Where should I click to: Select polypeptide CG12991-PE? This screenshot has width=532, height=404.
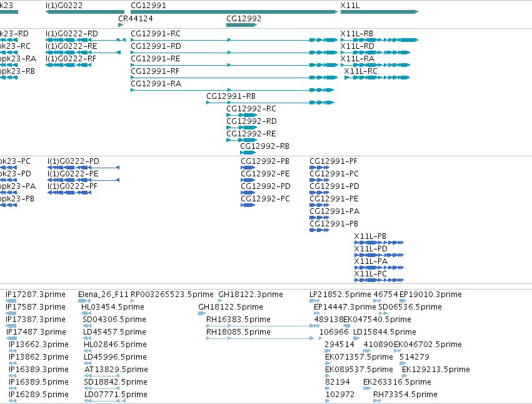point(319,205)
